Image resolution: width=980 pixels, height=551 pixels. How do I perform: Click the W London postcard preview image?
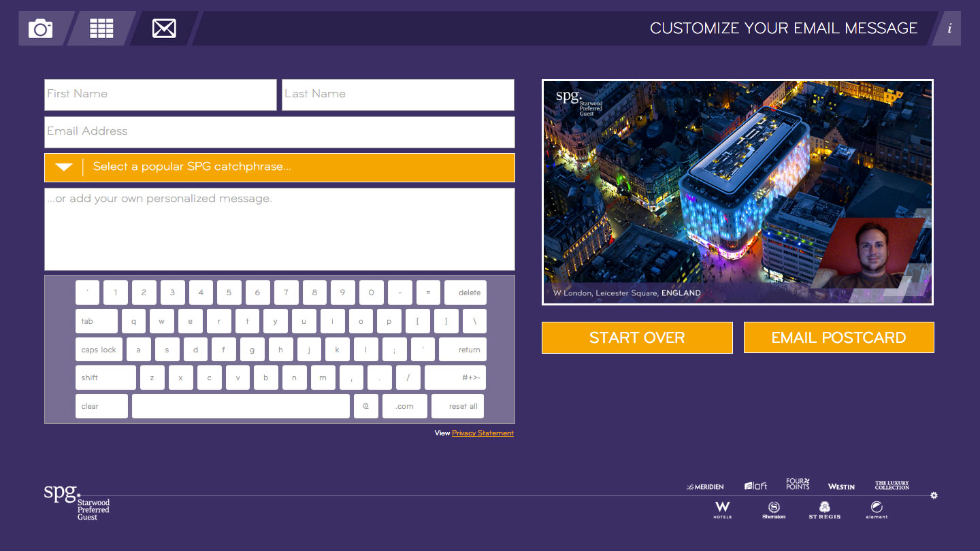(738, 192)
